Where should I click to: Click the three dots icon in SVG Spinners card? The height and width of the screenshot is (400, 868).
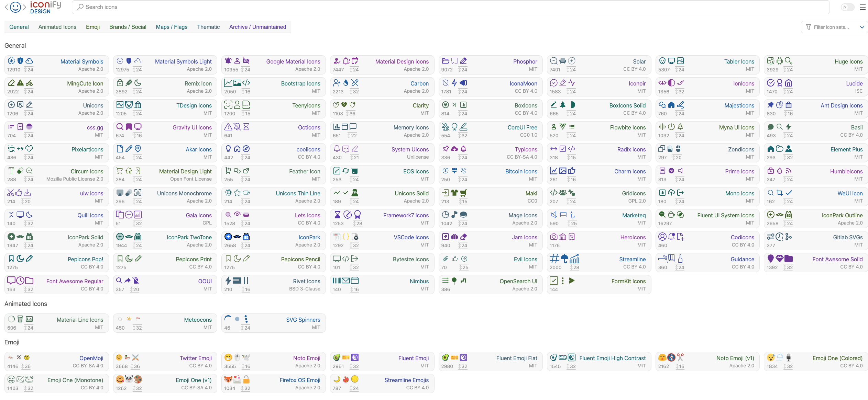[246, 319]
